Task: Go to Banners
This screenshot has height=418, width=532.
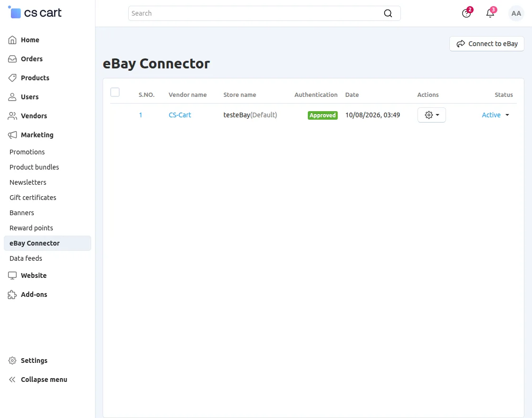Action: coord(22,213)
